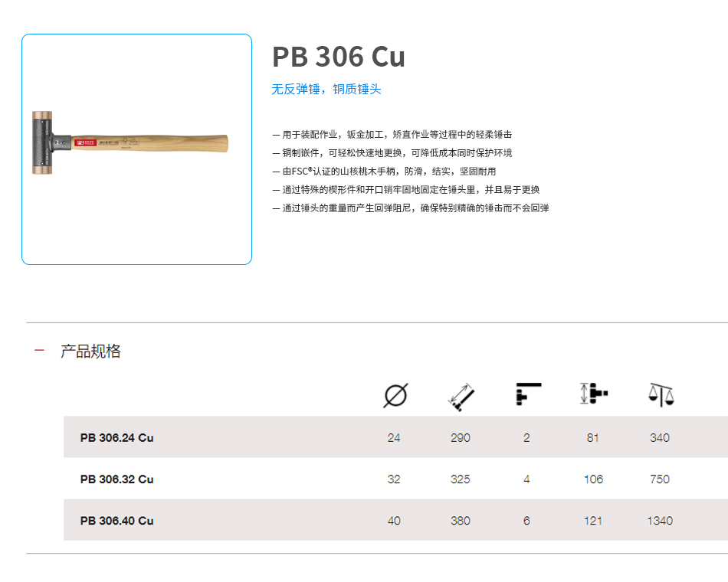Click the weight scale icon
This screenshot has height=582, width=728.
tap(660, 395)
